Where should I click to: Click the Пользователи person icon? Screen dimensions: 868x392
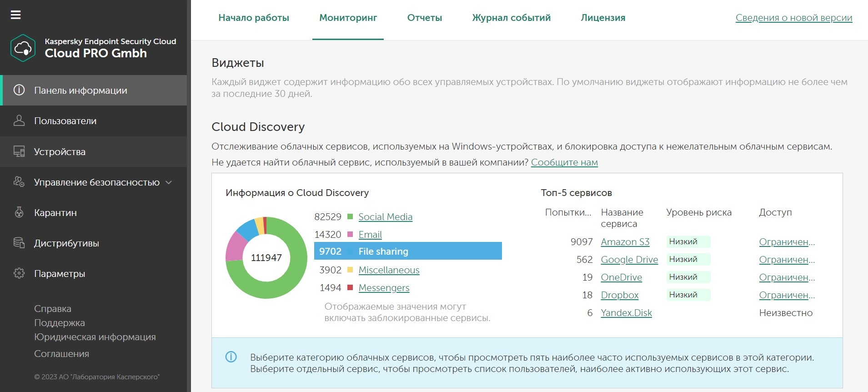click(19, 121)
